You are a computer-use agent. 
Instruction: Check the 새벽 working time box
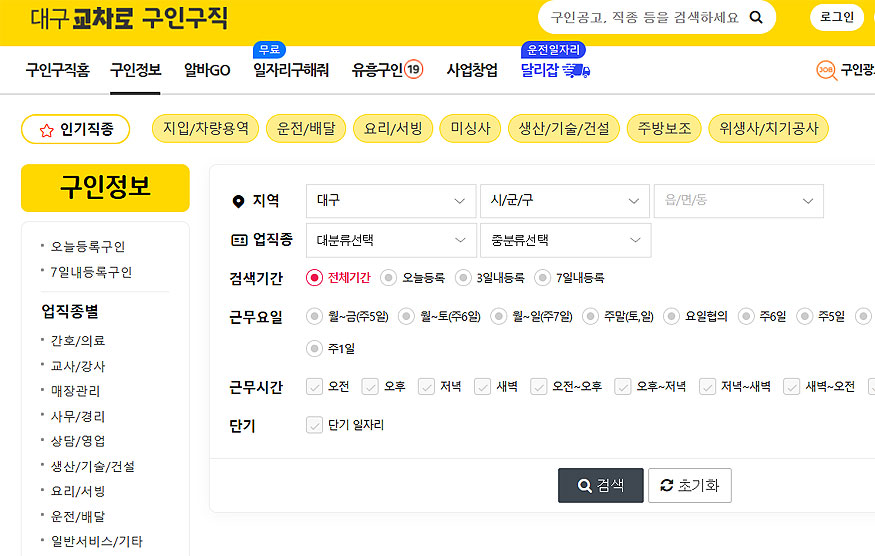click(482, 386)
